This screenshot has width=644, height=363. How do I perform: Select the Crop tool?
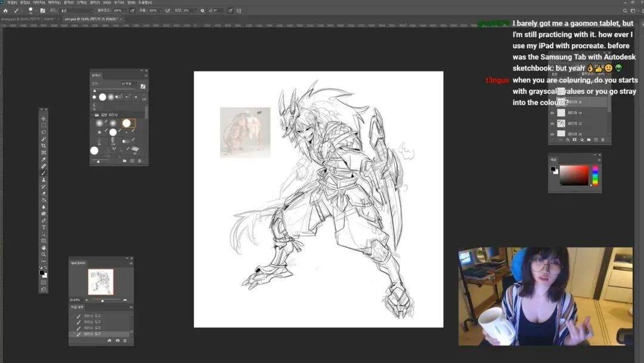pos(44,146)
